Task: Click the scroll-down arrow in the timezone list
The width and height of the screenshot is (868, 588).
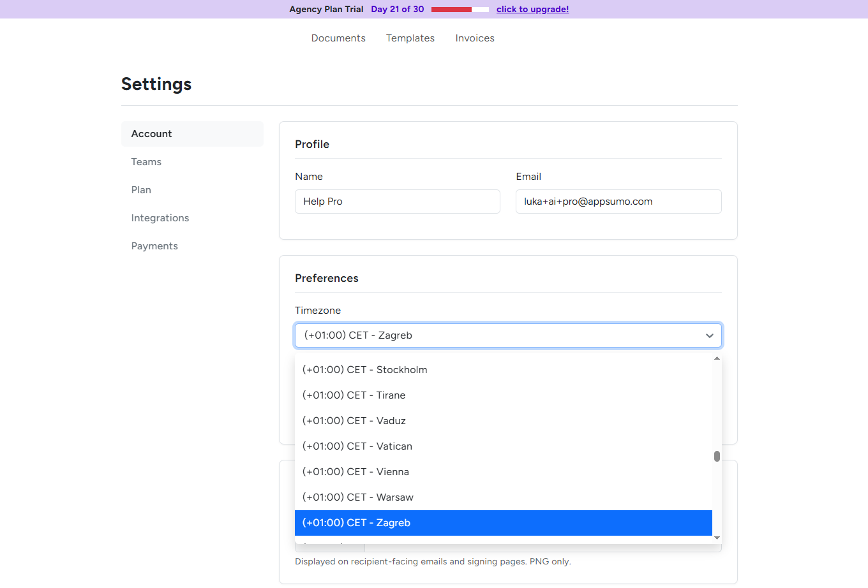Action: 716,538
